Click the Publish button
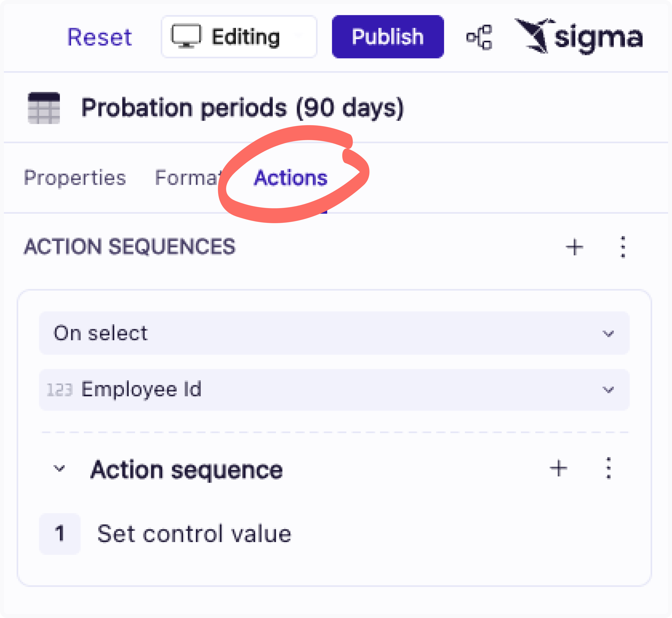The width and height of the screenshot is (672, 618). coord(387,37)
